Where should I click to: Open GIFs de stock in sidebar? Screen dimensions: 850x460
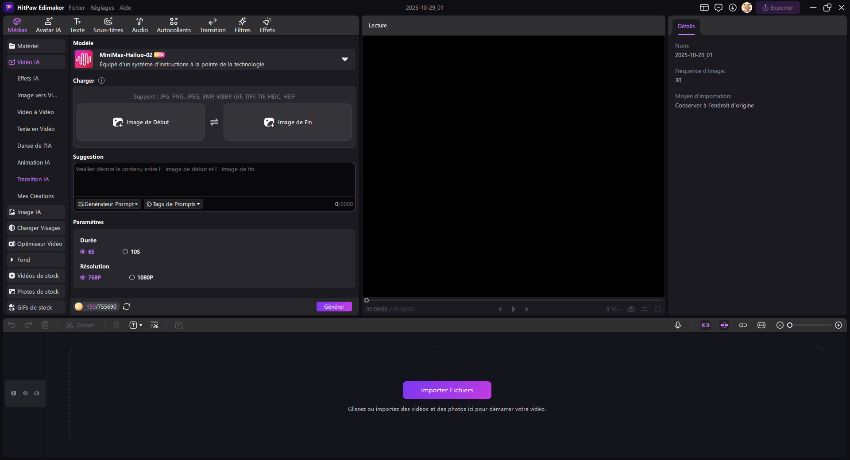36,308
